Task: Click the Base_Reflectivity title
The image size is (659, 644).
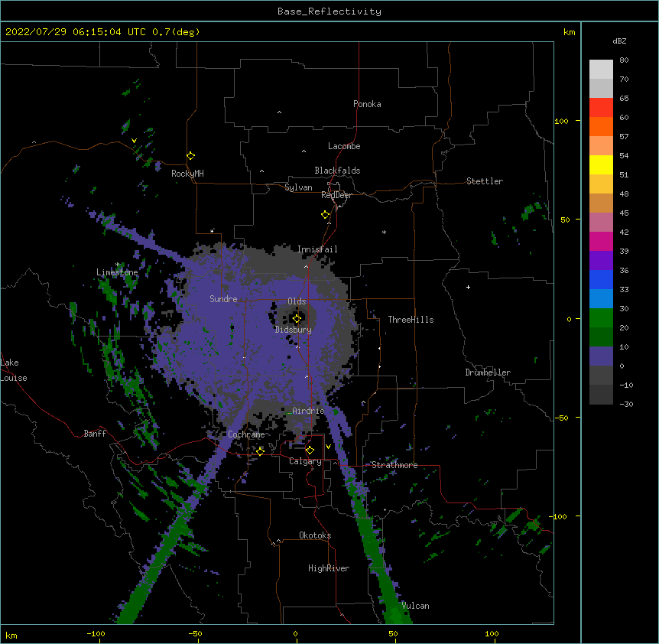Action: click(x=329, y=11)
